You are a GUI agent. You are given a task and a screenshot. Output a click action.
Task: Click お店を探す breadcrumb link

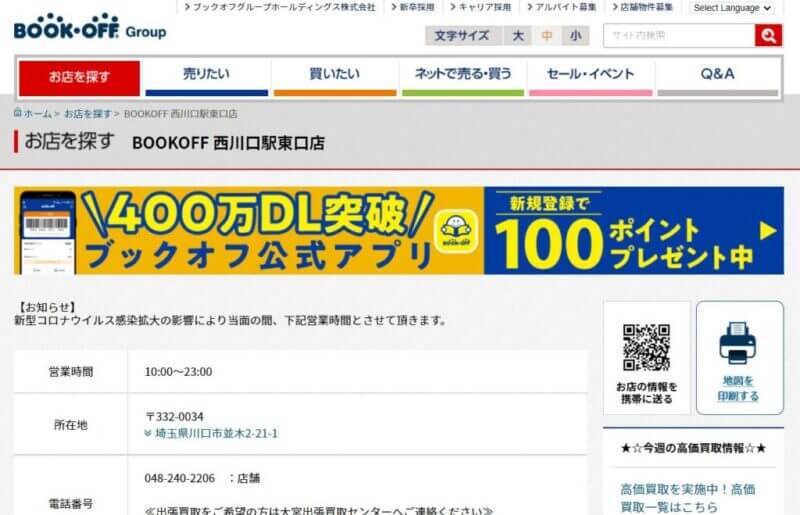coord(87,113)
